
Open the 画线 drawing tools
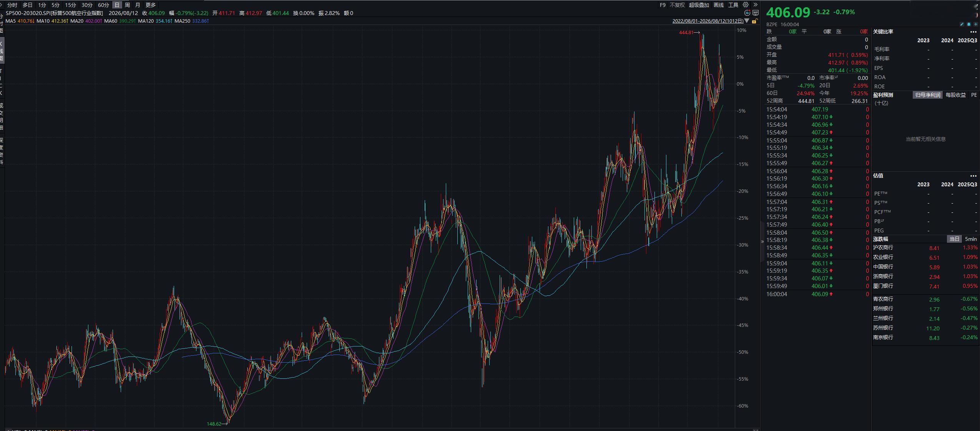pyautogui.click(x=718, y=5)
